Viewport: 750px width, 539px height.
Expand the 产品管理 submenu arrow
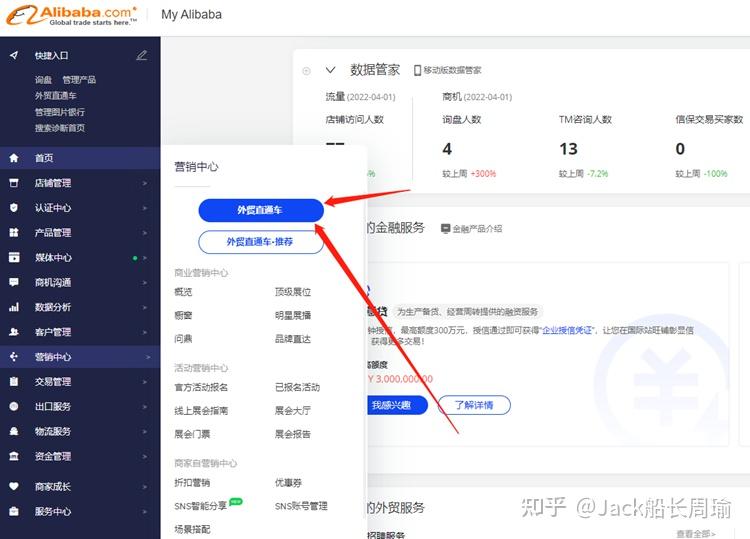[144, 233]
